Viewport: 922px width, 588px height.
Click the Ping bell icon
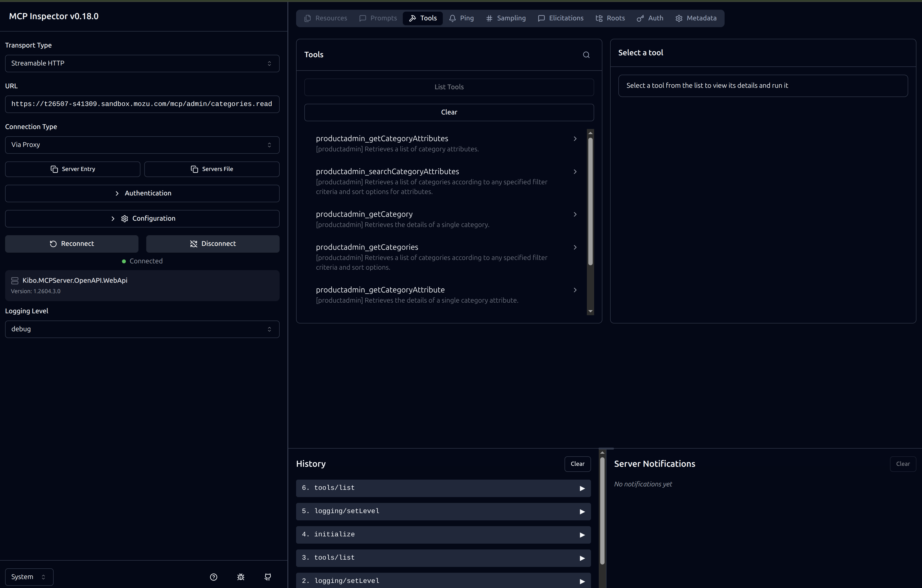coord(453,18)
